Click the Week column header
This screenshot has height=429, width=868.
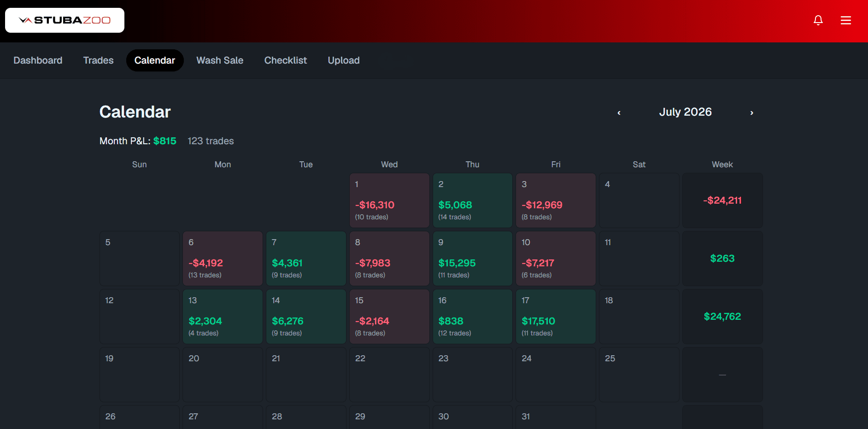(x=722, y=165)
